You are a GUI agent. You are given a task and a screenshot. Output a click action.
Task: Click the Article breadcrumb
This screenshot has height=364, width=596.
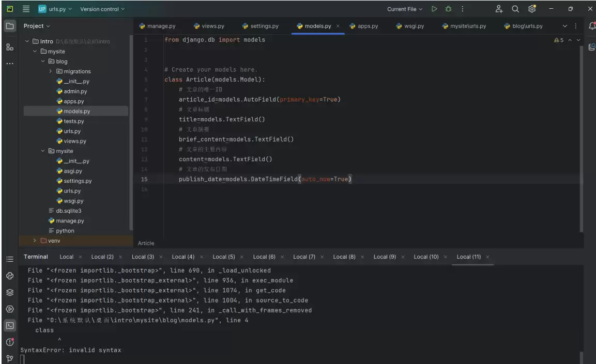146,243
